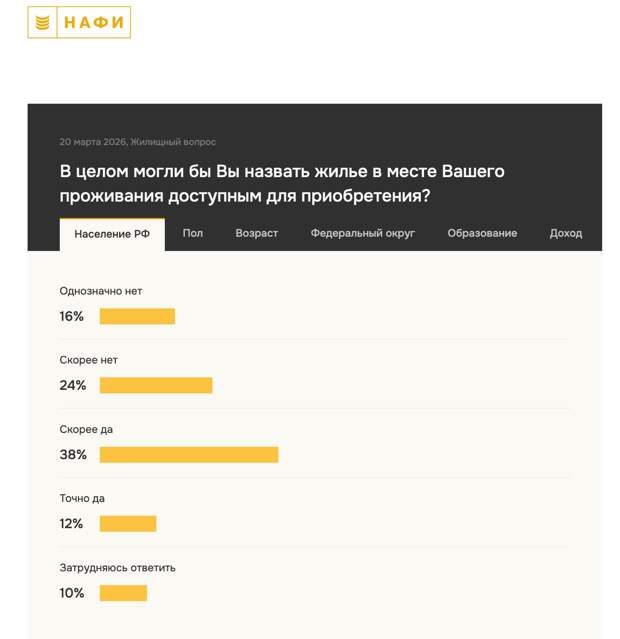This screenshot has width=620, height=639.
Task: Switch to the Возраст tab
Action: point(257,233)
